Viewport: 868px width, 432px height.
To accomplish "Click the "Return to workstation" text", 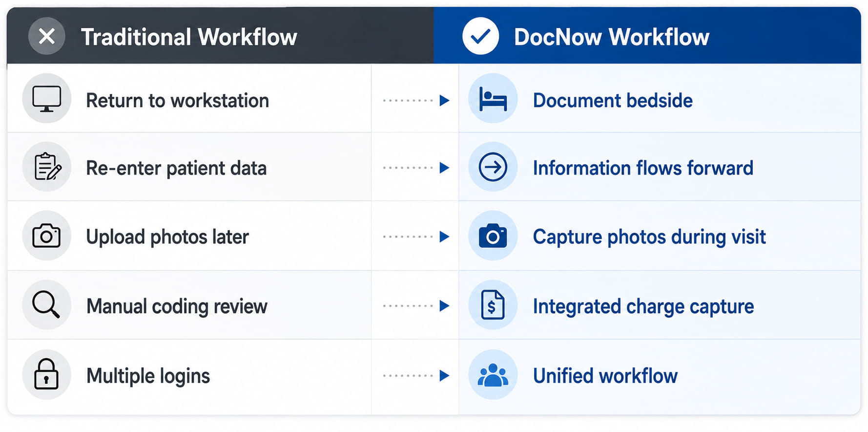I will pos(178,101).
